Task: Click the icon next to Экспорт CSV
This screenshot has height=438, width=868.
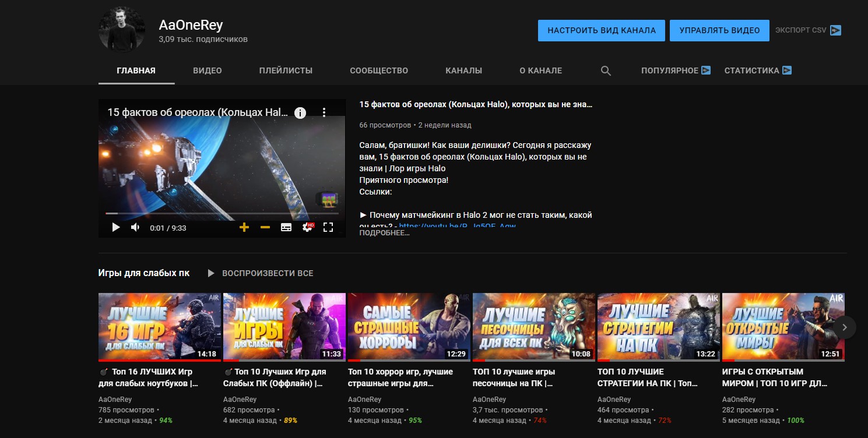Action: 836,30
